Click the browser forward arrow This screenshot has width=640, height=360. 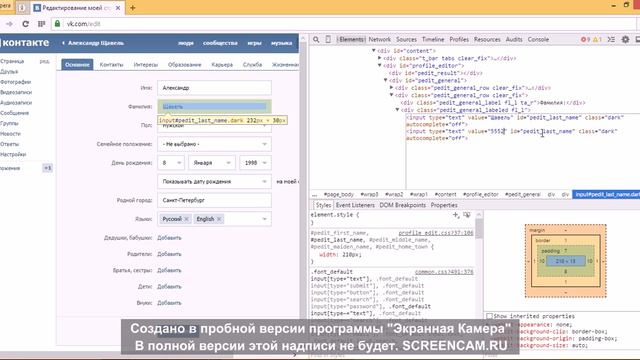tap(9, 24)
